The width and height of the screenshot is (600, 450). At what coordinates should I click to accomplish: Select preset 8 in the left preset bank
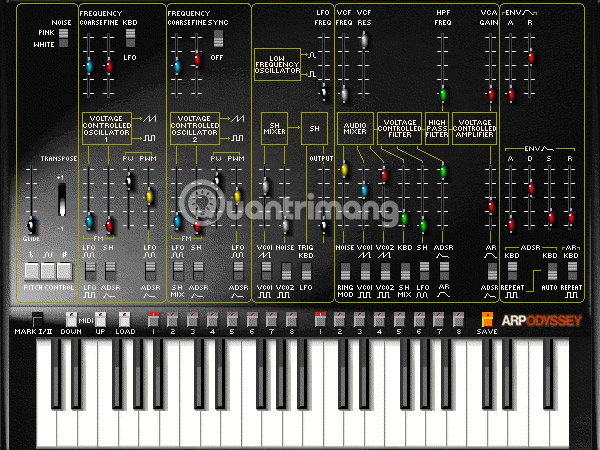click(291, 319)
